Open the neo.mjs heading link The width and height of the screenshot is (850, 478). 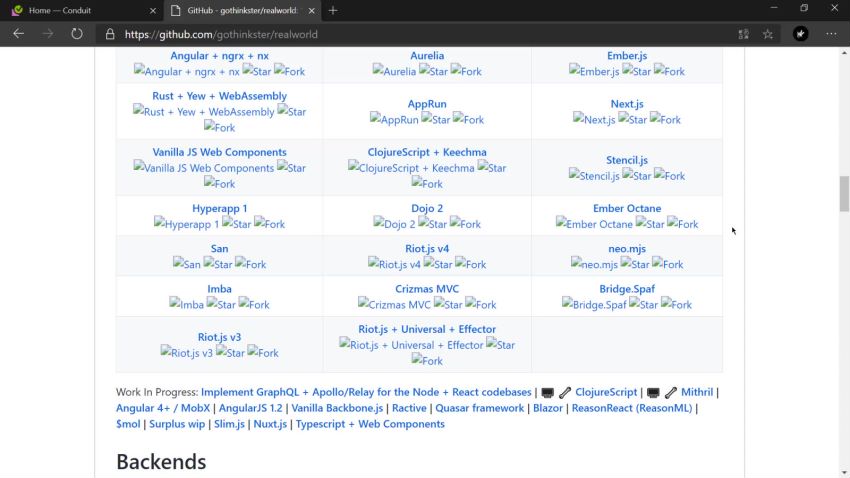pyautogui.click(x=627, y=248)
